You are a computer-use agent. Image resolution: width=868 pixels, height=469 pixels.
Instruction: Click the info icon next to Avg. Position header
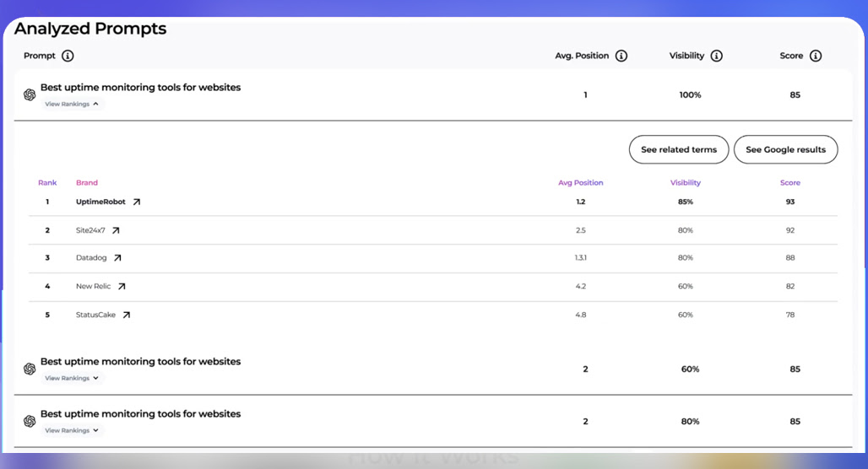[621, 56]
